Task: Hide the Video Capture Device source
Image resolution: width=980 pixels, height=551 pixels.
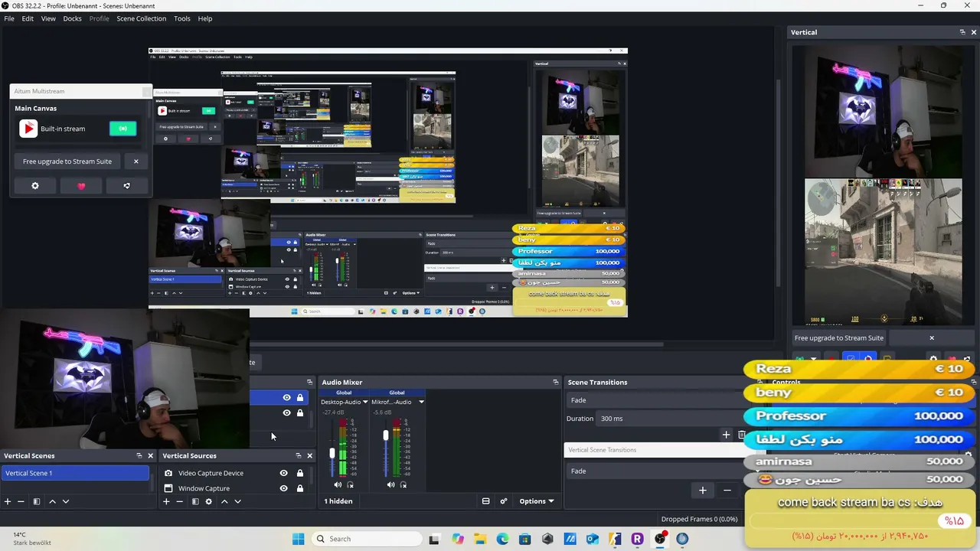Action: (x=284, y=473)
